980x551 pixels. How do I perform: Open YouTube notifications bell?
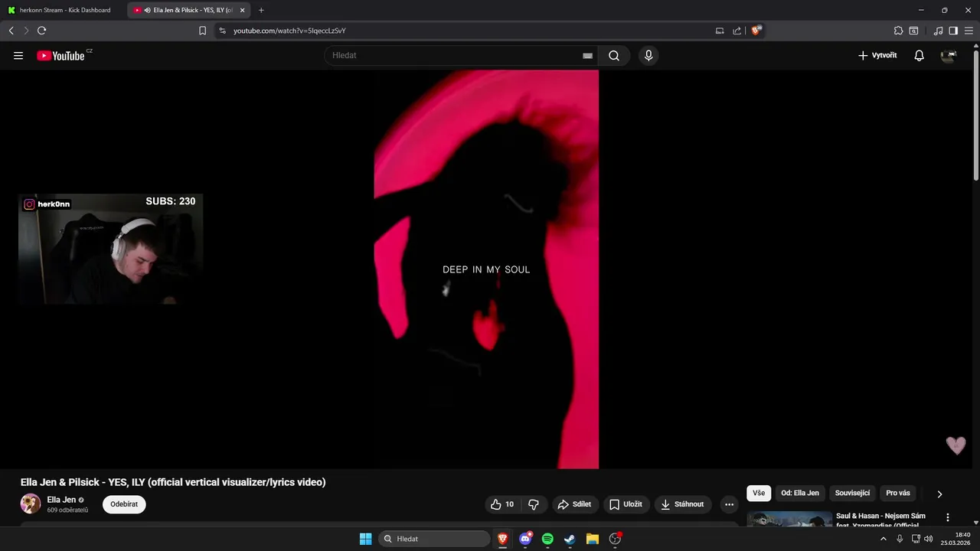click(x=920, y=56)
